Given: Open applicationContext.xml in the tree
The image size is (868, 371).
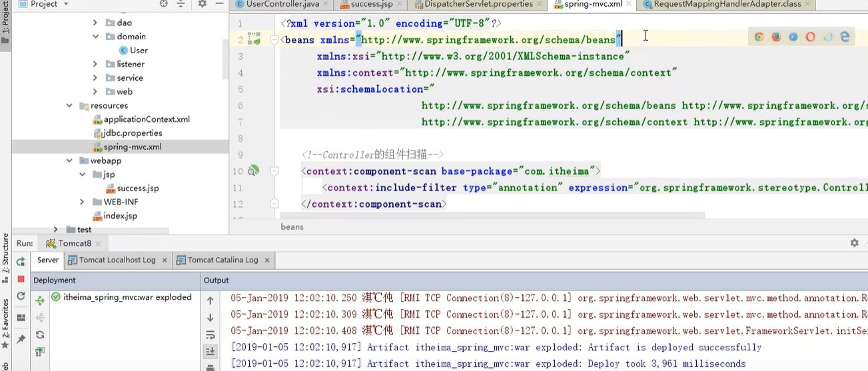Looking at the screenshot, I should [x=141, y=119].
